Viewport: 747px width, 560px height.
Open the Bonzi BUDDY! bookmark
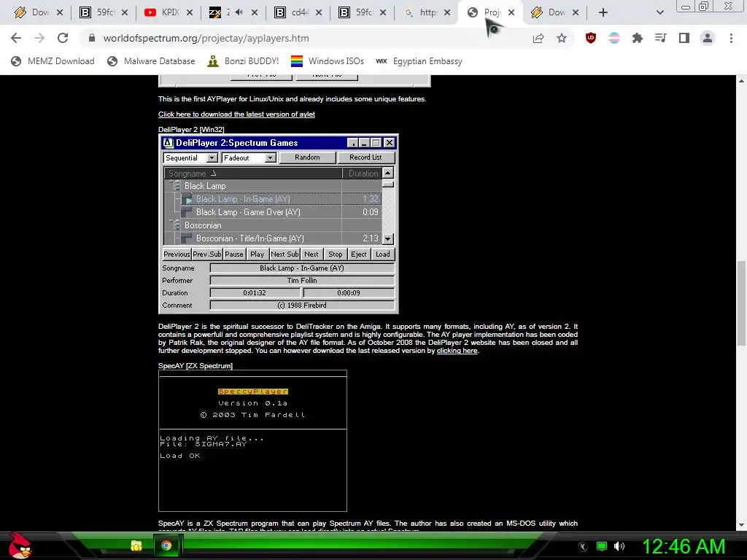243,61
